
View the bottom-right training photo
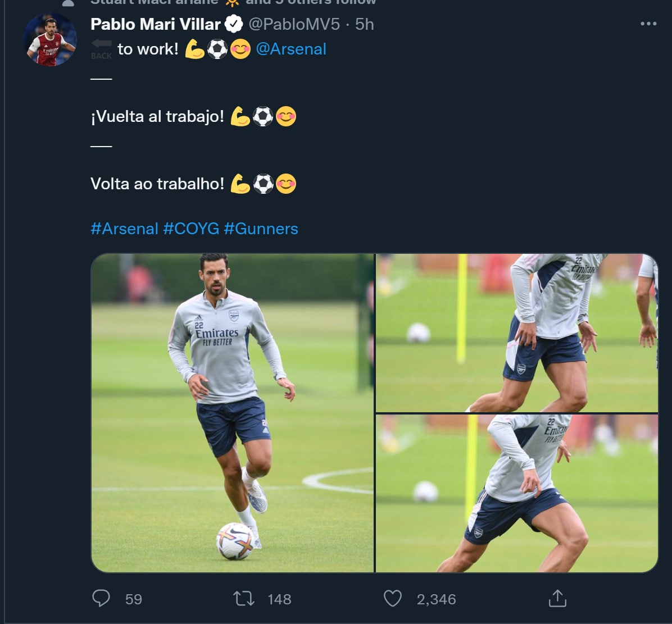(x=516, y=494)
